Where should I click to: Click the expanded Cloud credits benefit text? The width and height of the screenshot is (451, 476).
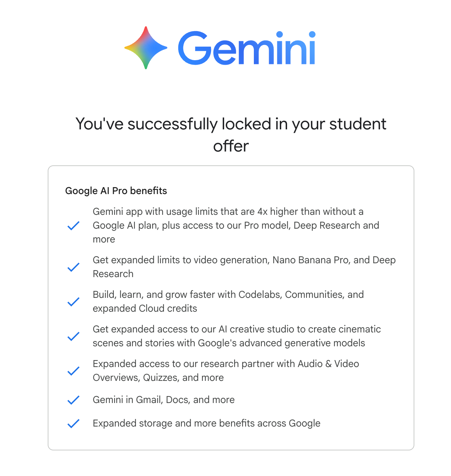coord(228,301)
